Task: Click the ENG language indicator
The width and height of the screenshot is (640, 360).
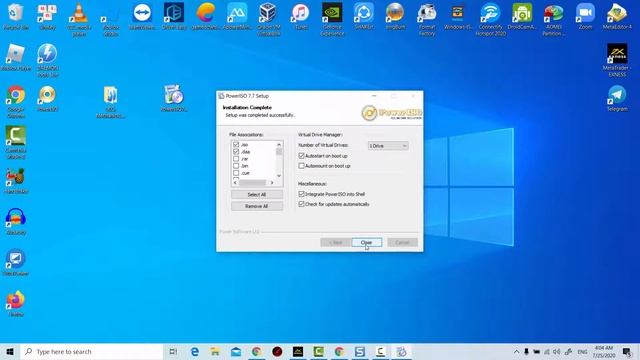Action: pos(582,351)
